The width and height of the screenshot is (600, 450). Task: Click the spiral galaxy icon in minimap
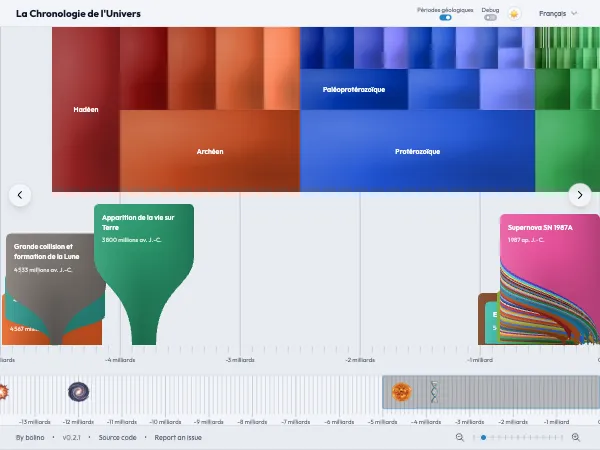[x=78, y=392]
